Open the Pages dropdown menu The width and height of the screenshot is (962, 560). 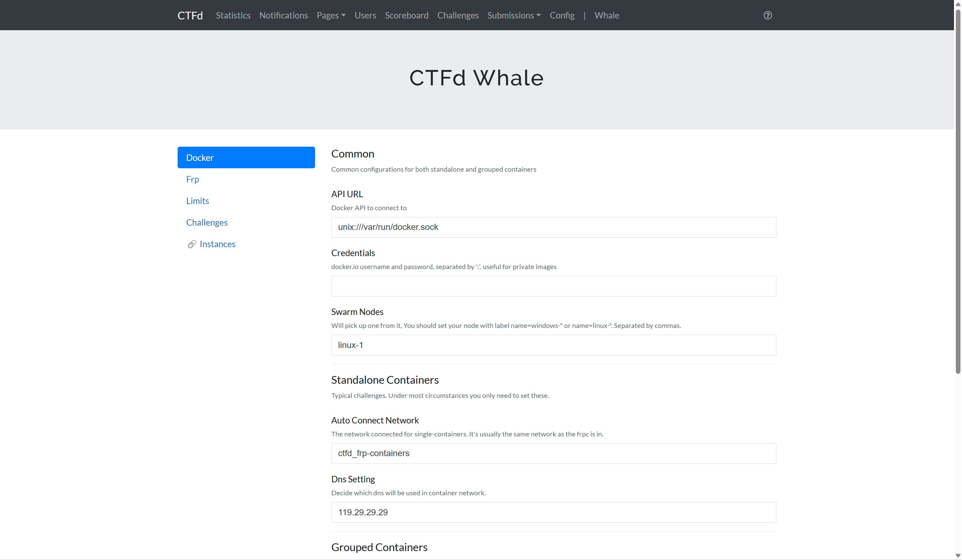point(331,15)
